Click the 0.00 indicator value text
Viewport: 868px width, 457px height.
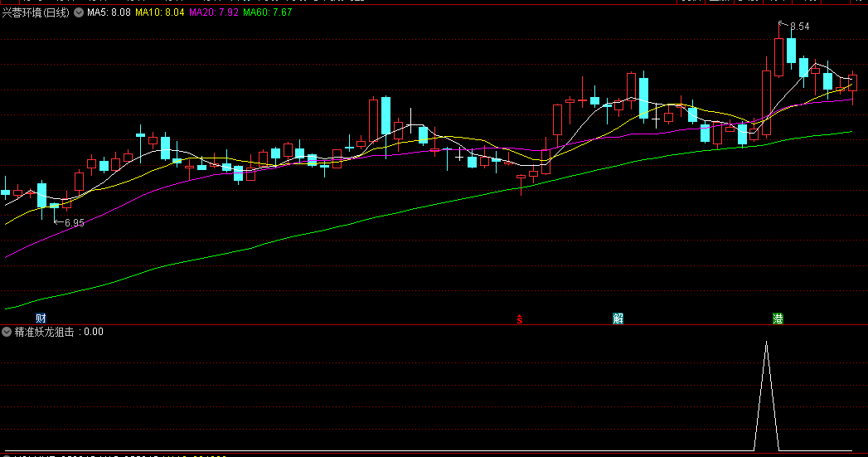94,332
